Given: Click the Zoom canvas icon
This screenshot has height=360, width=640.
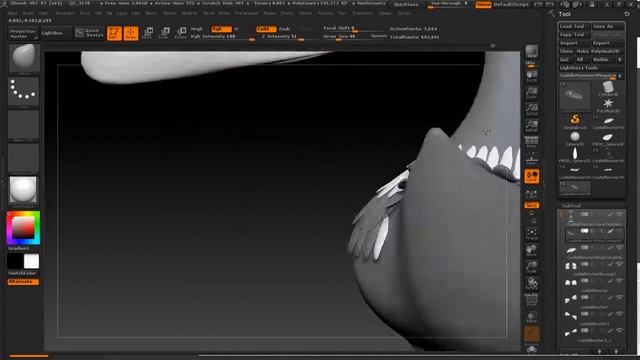Looking at the screenshot, I should click(x=531, y=93).
